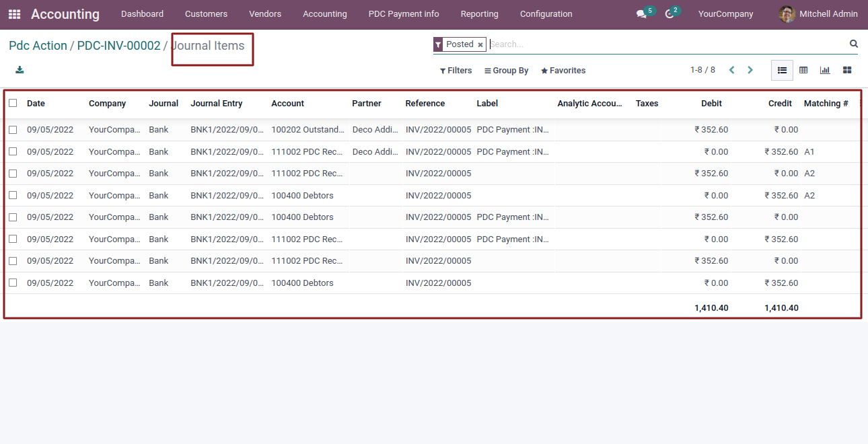Open the Configuration menu

pyautogui.click(x=546, y=14)
